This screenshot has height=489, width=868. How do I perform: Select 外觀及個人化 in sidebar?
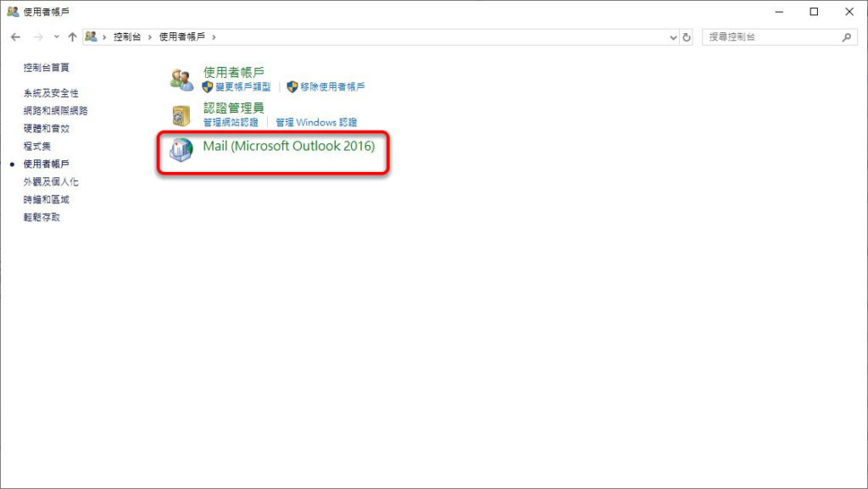click(x=51, y=181)
